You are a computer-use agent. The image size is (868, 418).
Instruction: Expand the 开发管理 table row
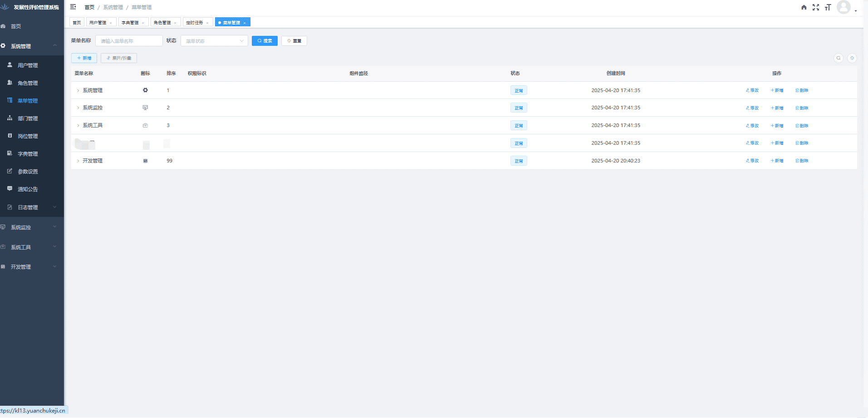[78, 161]
